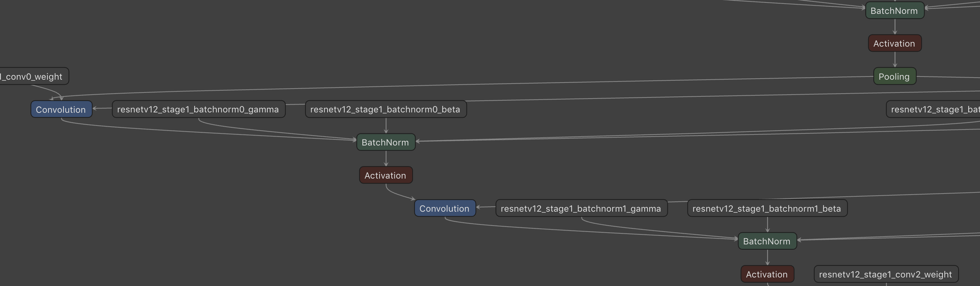
Task: Click the resnetv12_stage1_conv2_weight node
Action: tap(886, 274)
